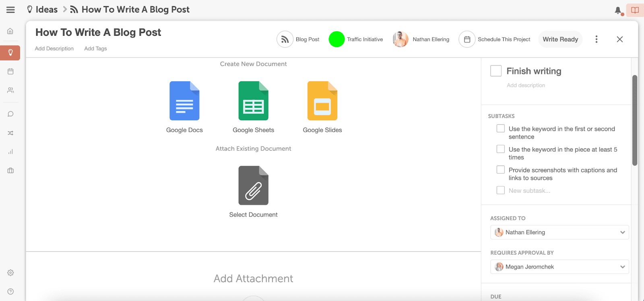This screenshot has height=301, width=644.
Task: Click Nathan Ellering avatar in header
Action: [400, 39]
